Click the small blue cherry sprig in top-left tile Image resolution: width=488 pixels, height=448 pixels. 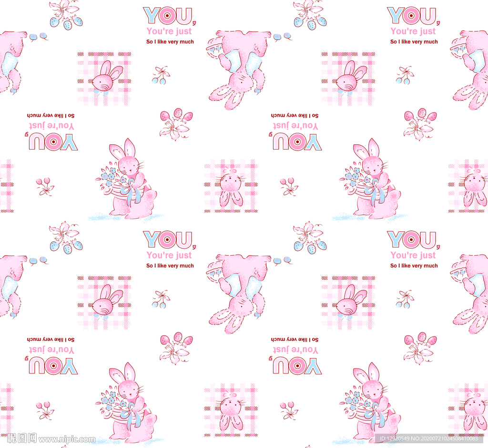161,75
